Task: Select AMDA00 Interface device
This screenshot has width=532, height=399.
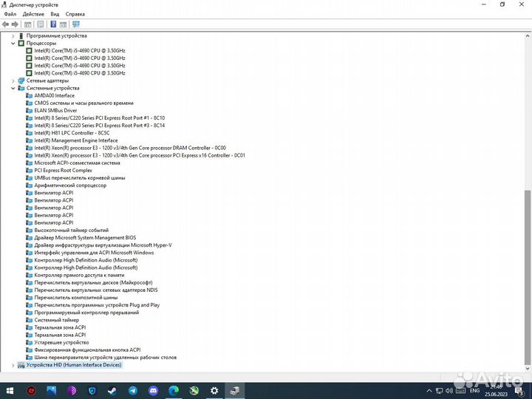Action: [x=54, y=95]
